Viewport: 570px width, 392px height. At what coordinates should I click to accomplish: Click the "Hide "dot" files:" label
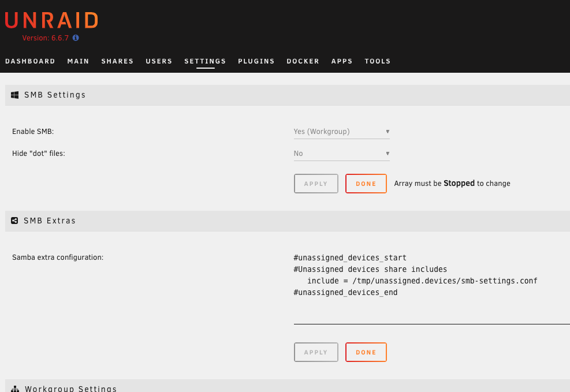point(39,154)
